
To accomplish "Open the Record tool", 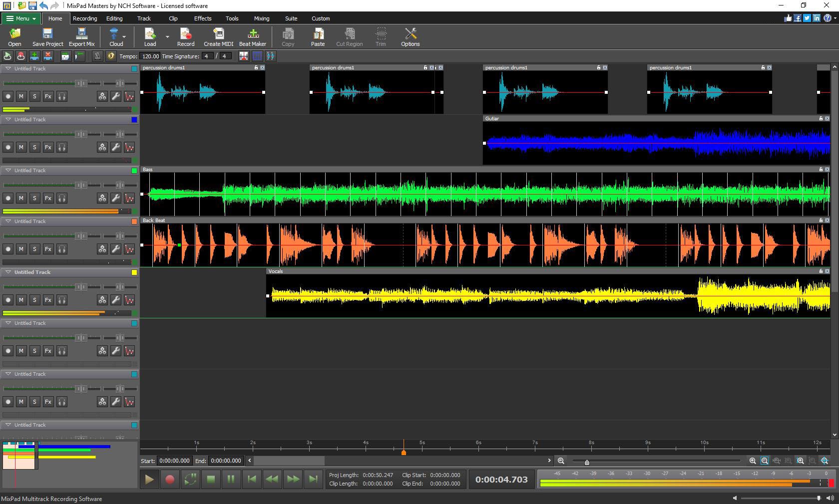I will (x=185, y=36).
